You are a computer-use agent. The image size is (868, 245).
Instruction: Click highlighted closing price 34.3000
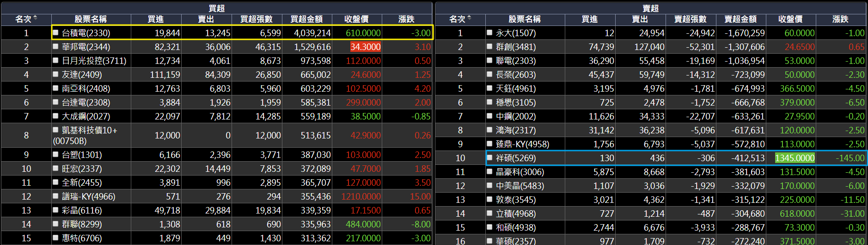click(x=366, y=47)
